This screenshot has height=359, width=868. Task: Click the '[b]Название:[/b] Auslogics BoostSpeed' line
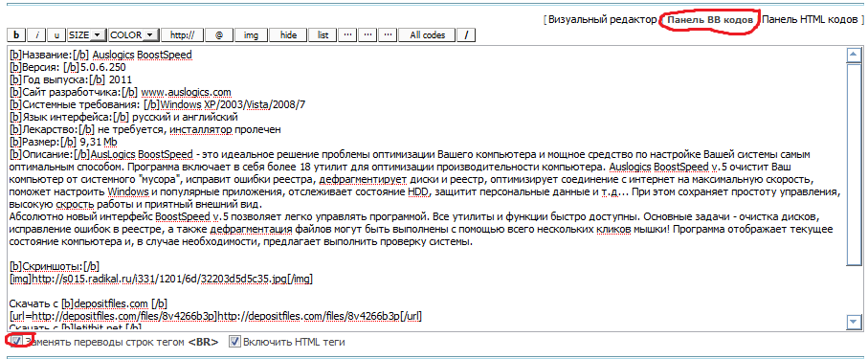point(100,56)
